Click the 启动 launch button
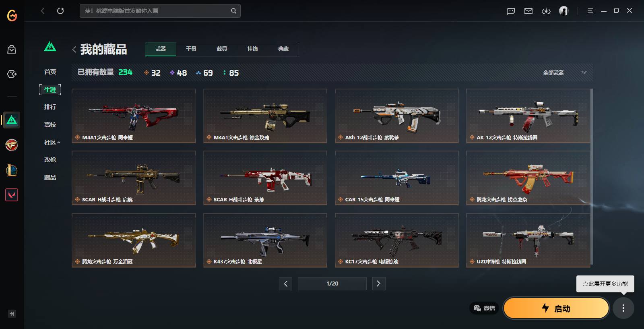 point(556,308)
